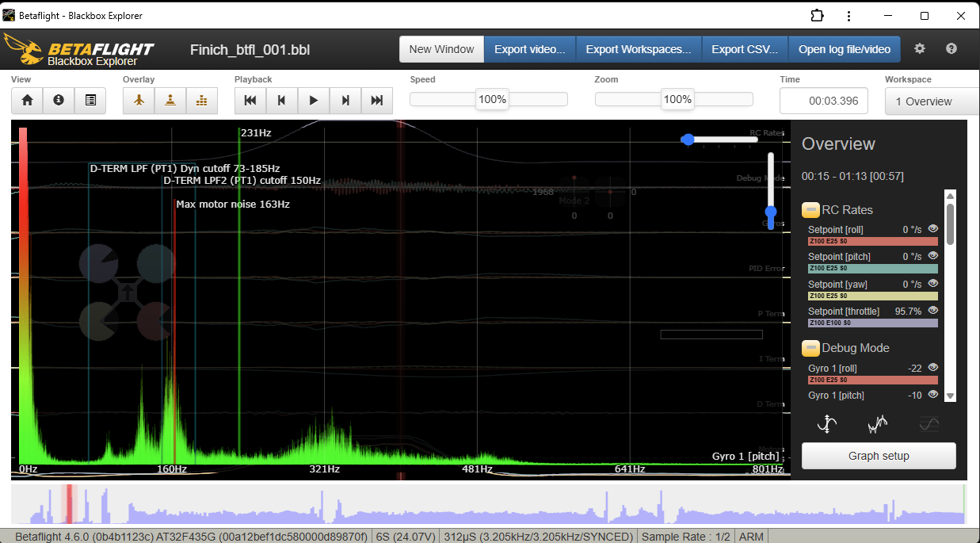
Task: Toggle the spectrum analyser overlay icon
Action: (202, 101)
